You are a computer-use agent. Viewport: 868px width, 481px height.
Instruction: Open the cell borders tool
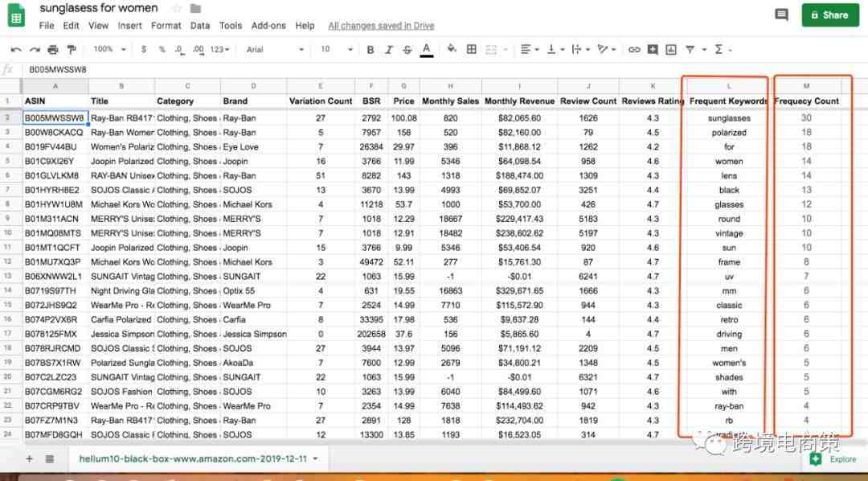click(x=472, y=49)
